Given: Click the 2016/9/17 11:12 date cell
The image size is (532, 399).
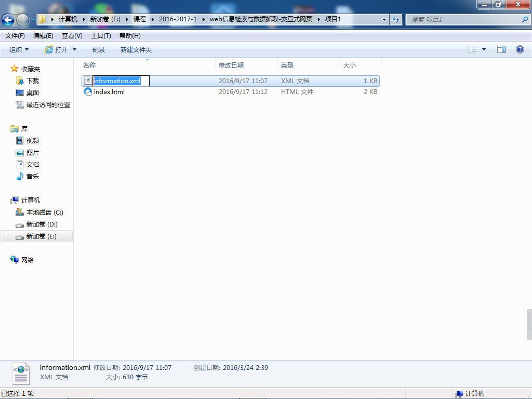Looking at the screenshot, I should pos(243,91).
